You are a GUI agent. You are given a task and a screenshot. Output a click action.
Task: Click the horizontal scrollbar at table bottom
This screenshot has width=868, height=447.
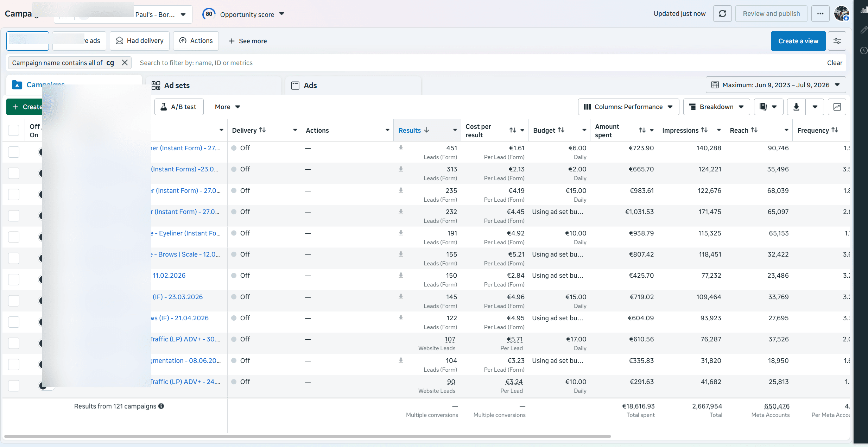308,436
